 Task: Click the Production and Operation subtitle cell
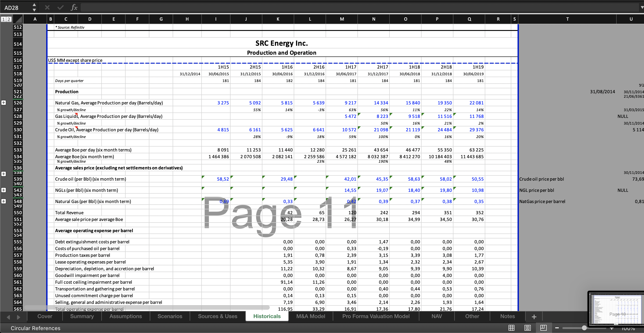tap(281, 53)
